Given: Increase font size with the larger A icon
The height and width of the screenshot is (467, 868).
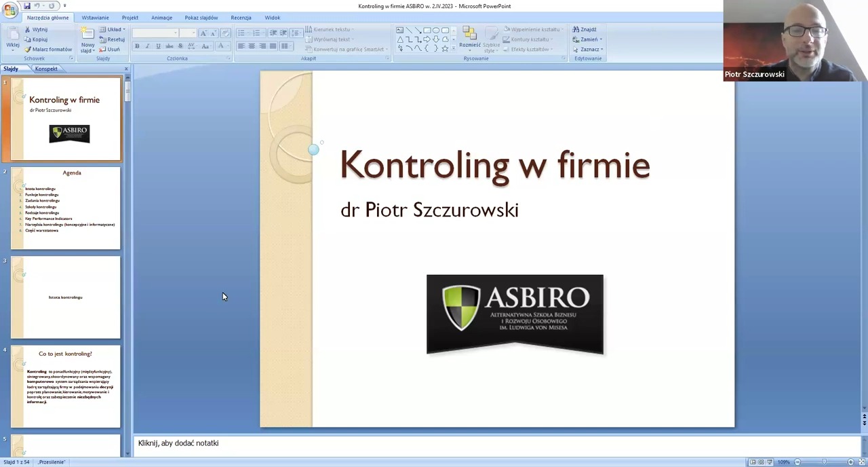Looking at the screenshot, I should [x=203, y=33].
